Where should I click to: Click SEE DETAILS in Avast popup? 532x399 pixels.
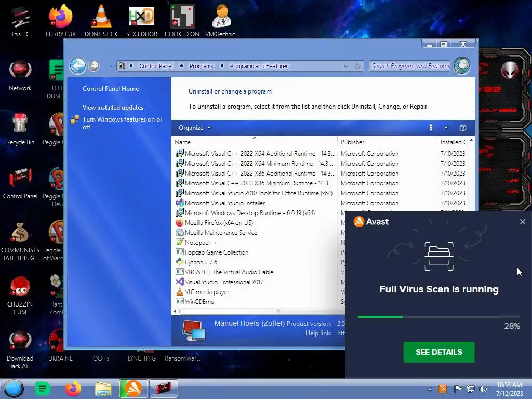[x=438, y=352]
